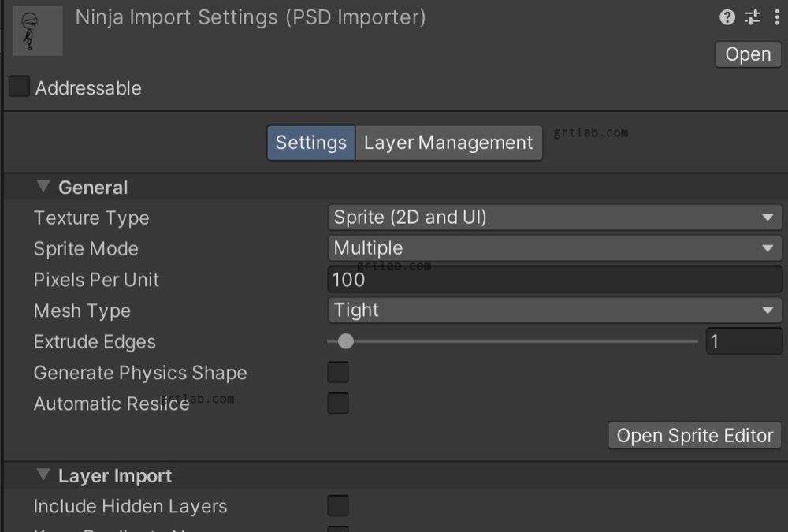This screenshot has width=788, height=532.
Task: Change Mesh Type via its dropdown
Action: point(555,310)
